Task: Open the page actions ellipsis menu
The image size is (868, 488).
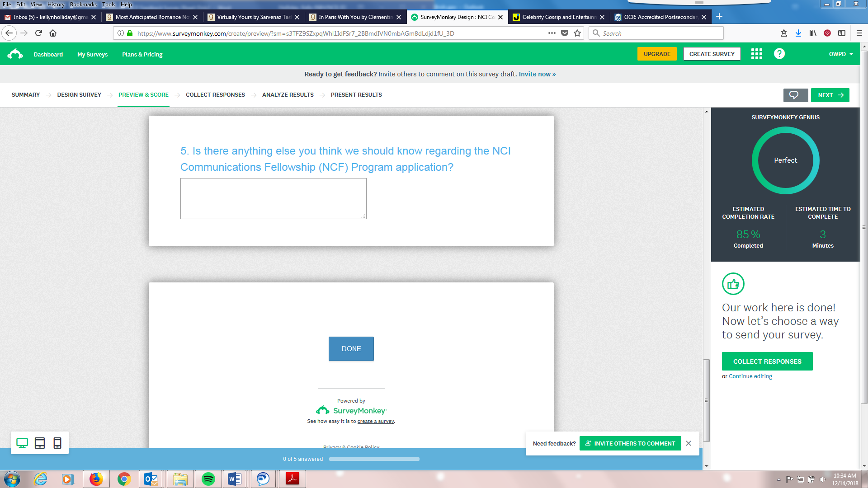Action: coord(552,33)
